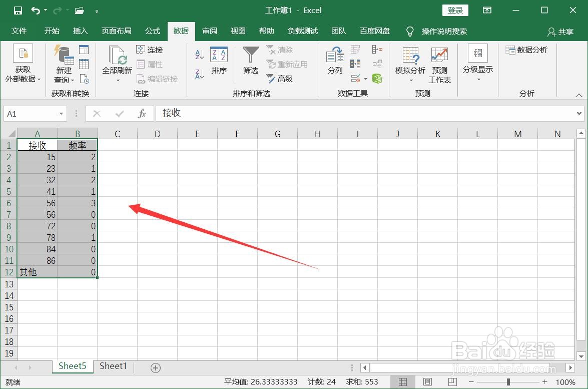
Task: Click the Save icon on Quick Access Toolbar
Action: 17,10
